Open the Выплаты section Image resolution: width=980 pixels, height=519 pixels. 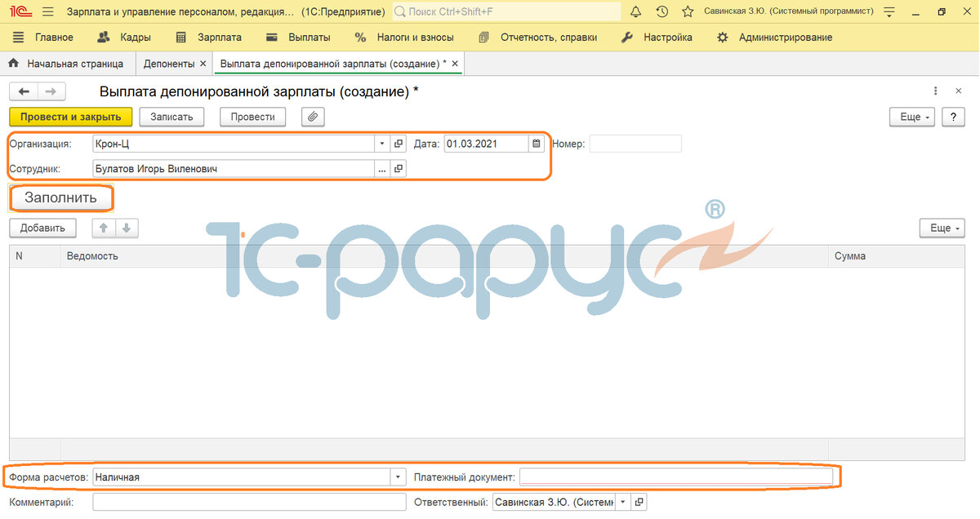298,38
